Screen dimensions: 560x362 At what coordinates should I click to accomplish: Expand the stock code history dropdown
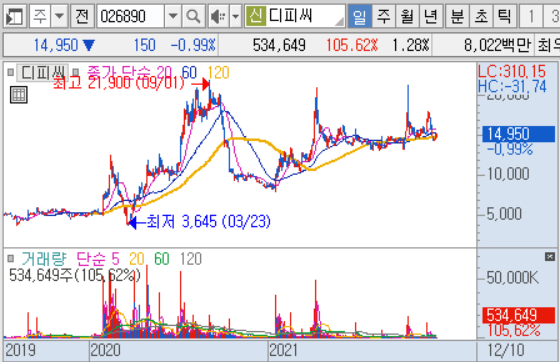click(173, 16)
